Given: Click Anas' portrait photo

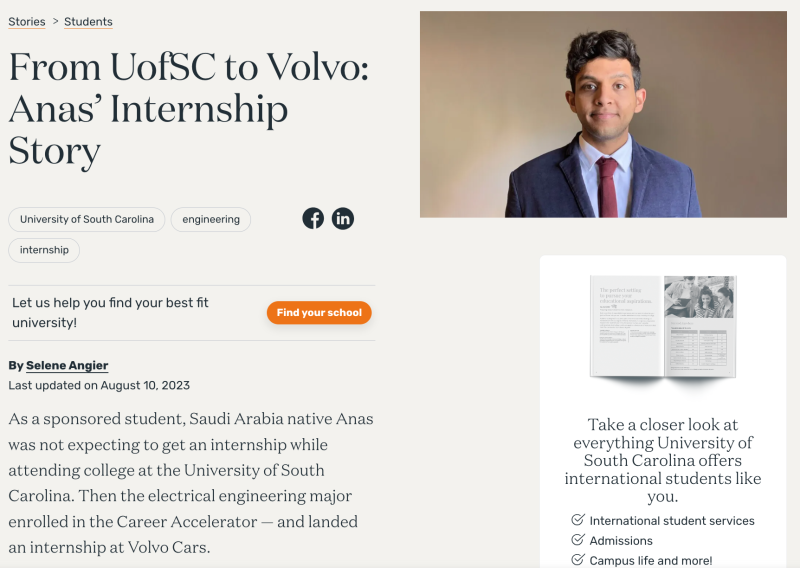Looking at the screenshot, I should click(603, 114).
